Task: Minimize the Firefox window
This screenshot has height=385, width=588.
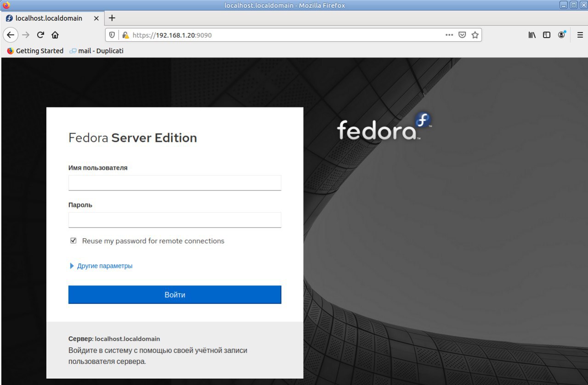Action: click(564, 6)
